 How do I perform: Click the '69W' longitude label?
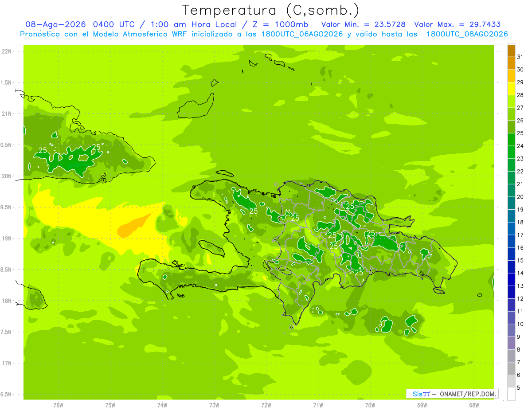coord(422,405)
